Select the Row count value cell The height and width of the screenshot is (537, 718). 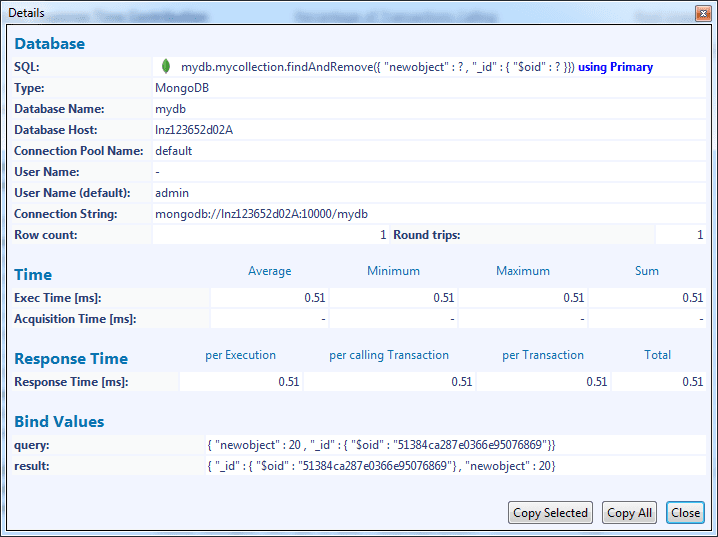pos(271,235)
